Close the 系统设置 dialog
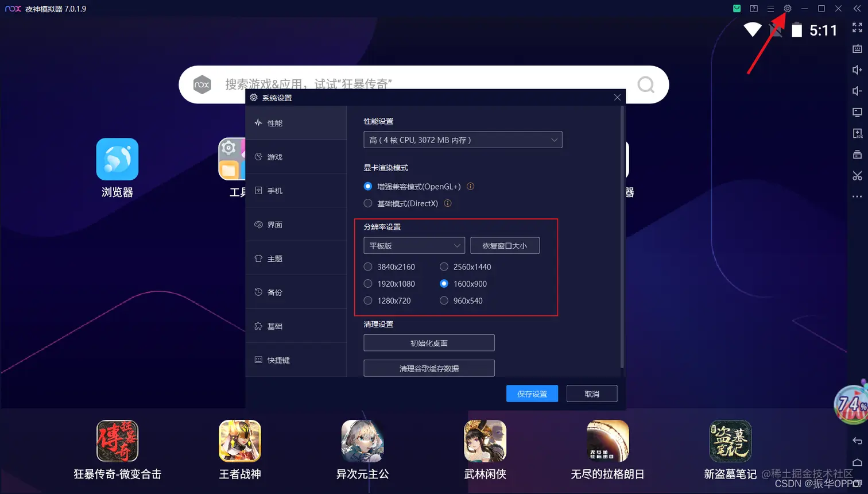The width and height of the screenshot is (868, 494). pyautogui.click(x=617, y=97)
